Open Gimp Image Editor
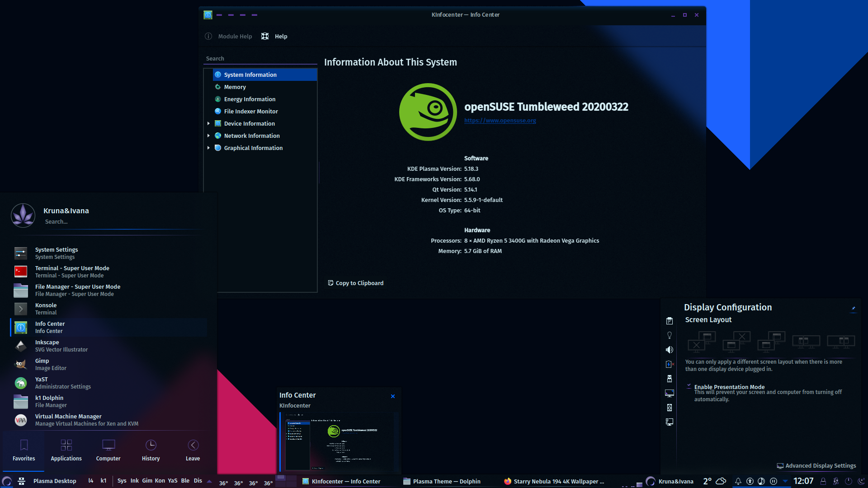The width and height of the screenshot is (868, 488). (108, 364)
